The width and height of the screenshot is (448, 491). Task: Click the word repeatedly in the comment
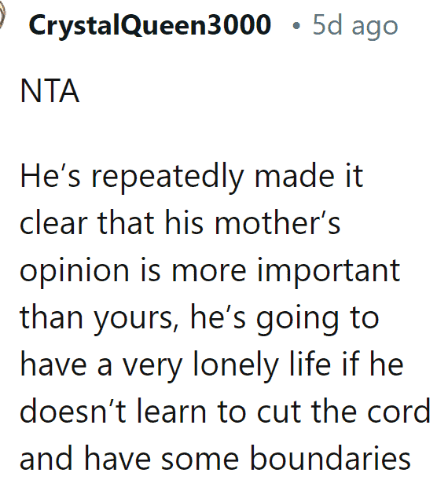click(x=167, y=178)
